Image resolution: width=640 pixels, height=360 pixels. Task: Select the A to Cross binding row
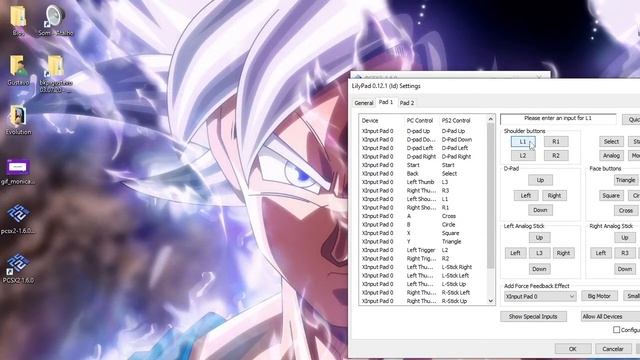point(423,216)
